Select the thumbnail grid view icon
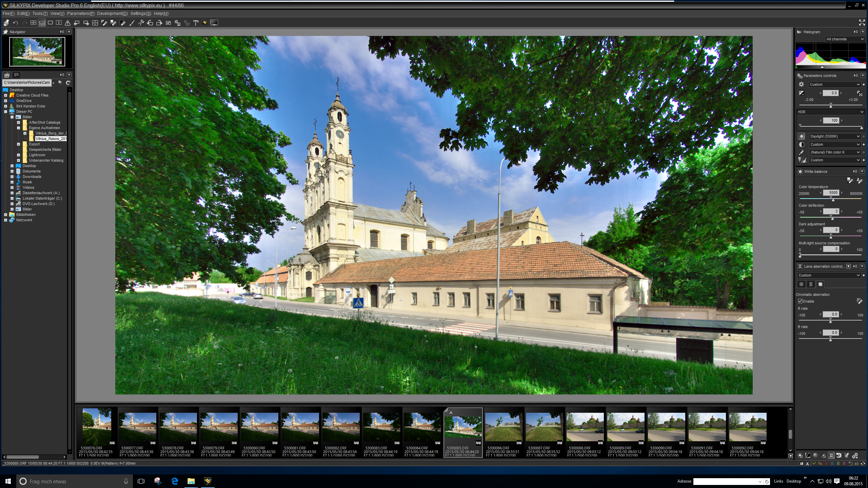 (x=33, y=23)
